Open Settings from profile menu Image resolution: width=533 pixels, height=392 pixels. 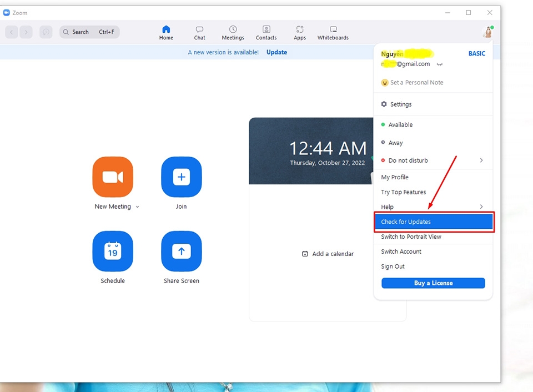[433, 104]
